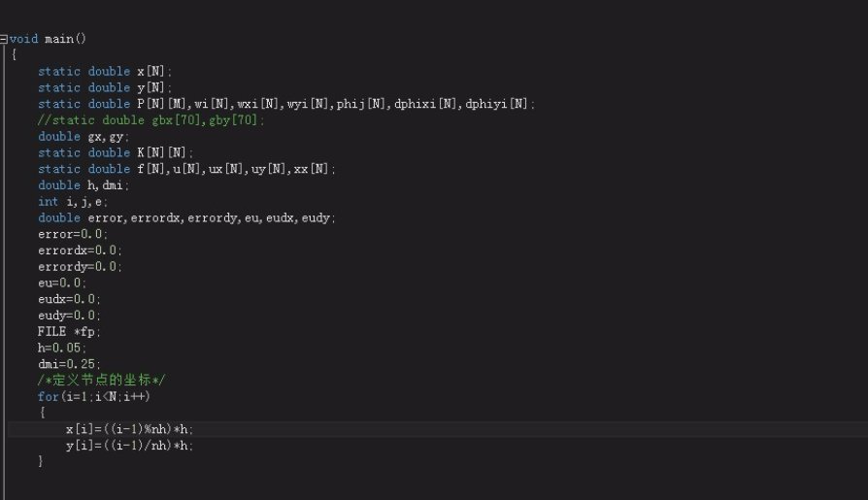Collapse the void main() function block
This screenshot has height=500, width=868.
point(5,39)
